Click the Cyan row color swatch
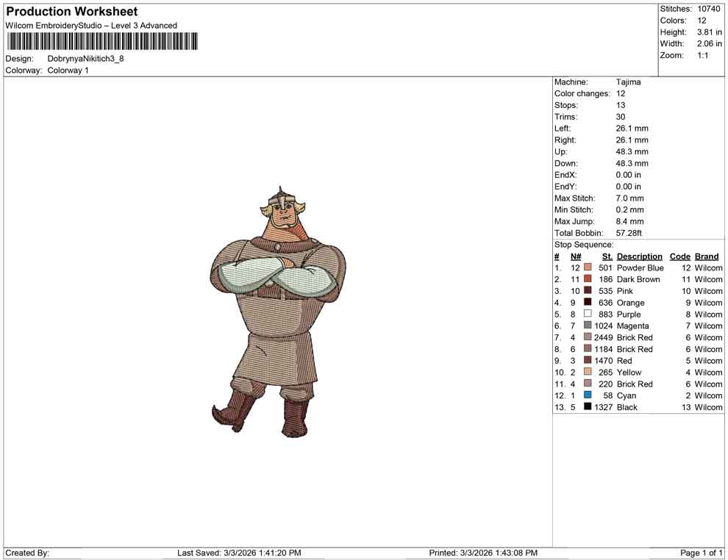This screenshot has width=728, height=560. click(588, 395)
